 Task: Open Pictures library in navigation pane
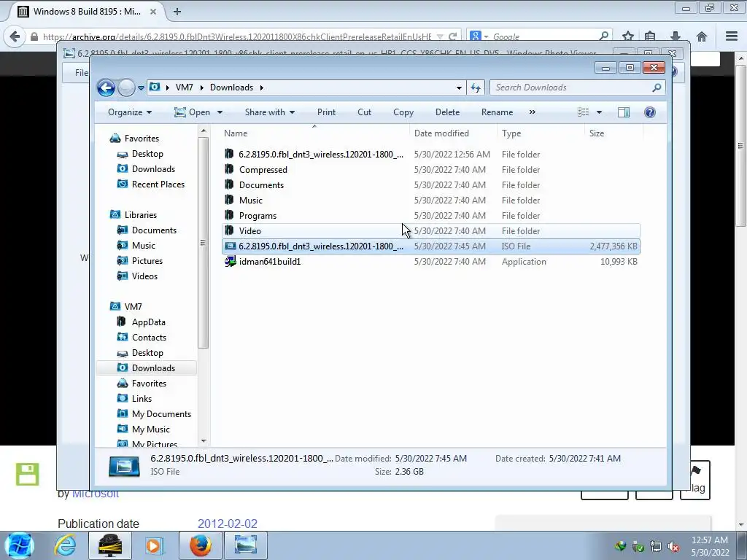(x=147, y=261)
